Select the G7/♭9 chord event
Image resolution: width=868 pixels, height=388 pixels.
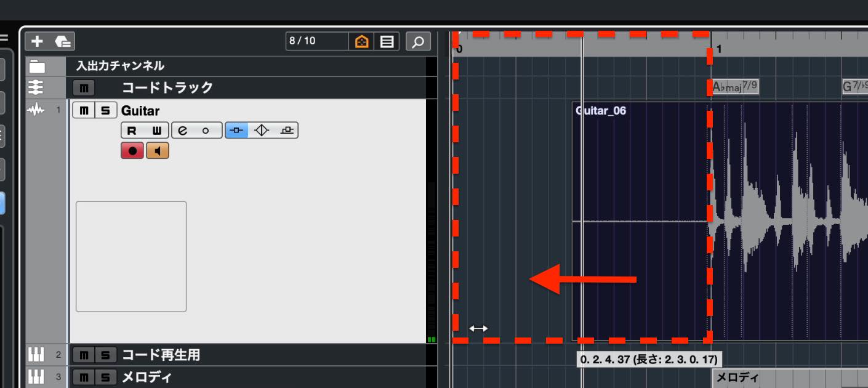point(855,87)
